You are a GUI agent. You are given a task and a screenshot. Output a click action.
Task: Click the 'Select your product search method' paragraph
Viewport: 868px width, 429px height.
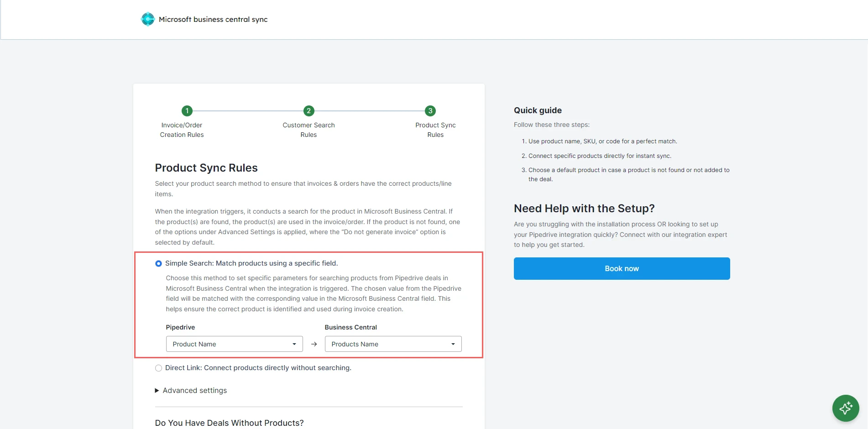(303, 189)
